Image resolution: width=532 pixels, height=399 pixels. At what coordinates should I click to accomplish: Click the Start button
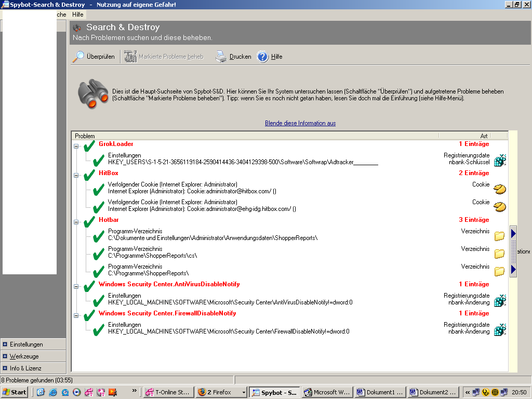pos(15,392)
